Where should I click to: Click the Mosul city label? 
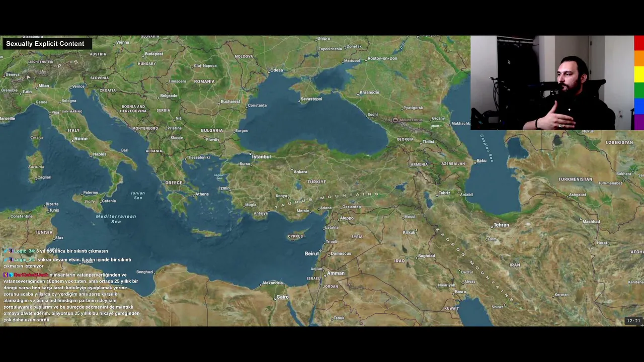coord(410,217)
